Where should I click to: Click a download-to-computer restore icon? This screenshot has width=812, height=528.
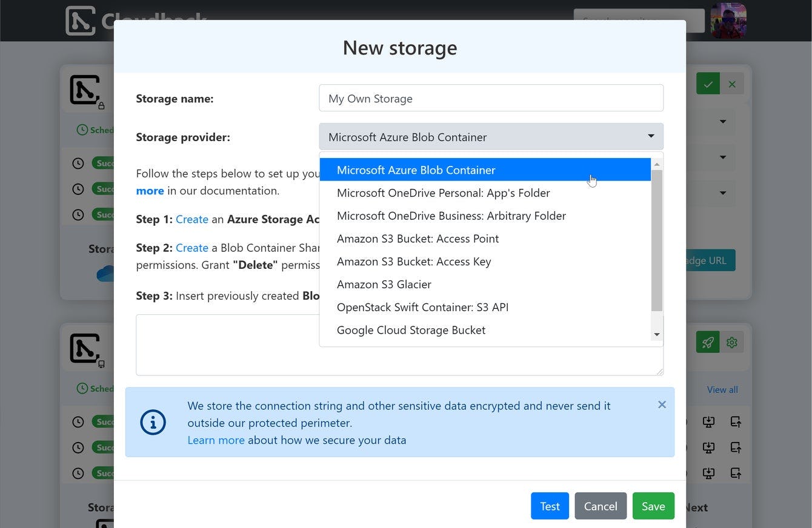point(709,421)
